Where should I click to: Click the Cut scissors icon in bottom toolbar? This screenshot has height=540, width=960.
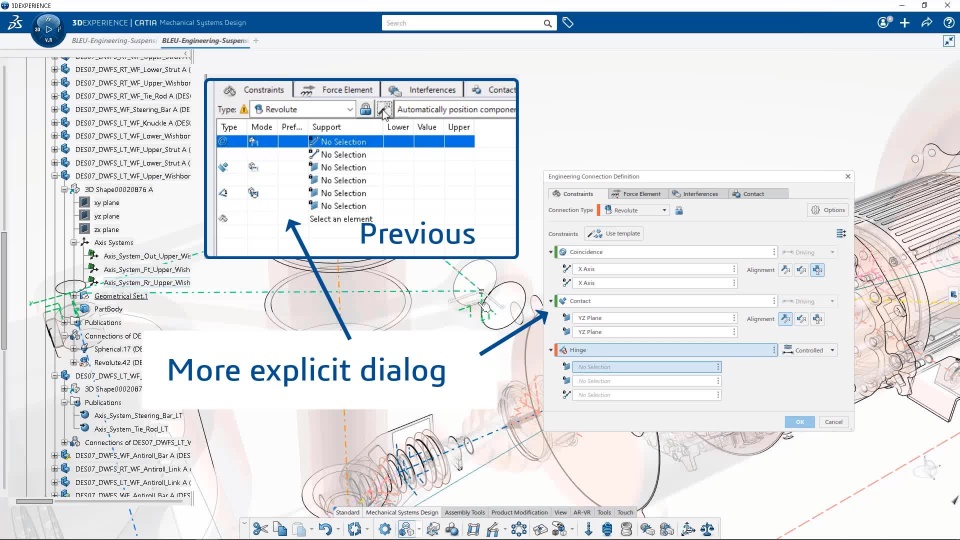coord(260,529)
